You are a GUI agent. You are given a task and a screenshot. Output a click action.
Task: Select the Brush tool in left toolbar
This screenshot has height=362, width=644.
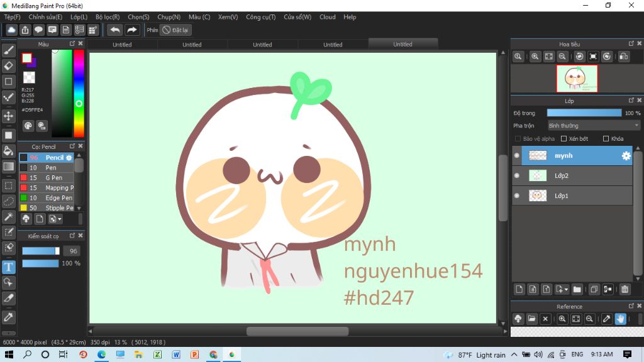tap(9, 50)
